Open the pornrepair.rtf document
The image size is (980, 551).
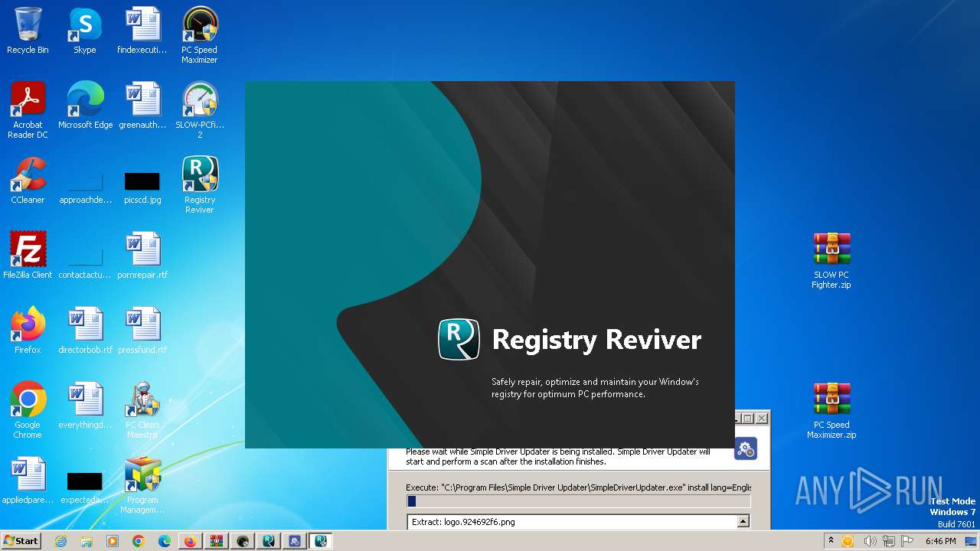pos(142,256)
